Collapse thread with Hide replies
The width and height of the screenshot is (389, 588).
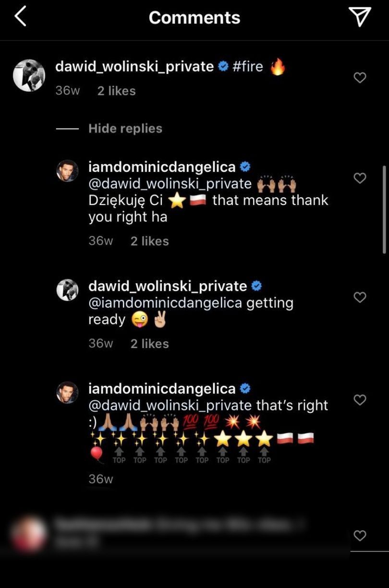click(x=125, y=129)
